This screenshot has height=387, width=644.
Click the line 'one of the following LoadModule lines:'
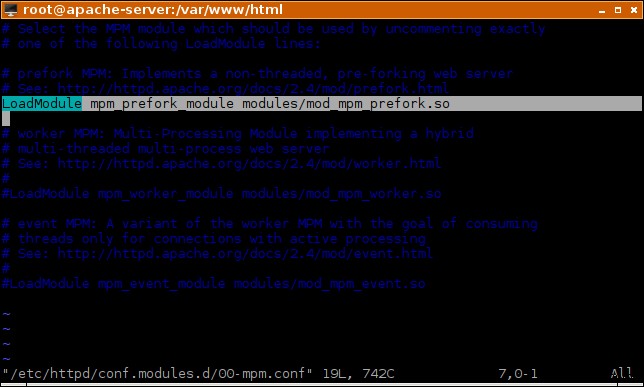point(161,44)
